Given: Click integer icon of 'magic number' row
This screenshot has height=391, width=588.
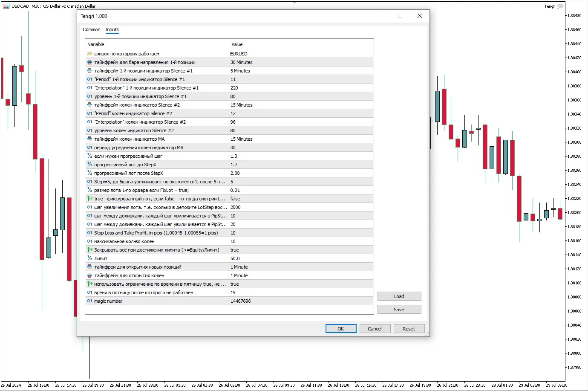Looking at the screenshot, I should [89, 301].
